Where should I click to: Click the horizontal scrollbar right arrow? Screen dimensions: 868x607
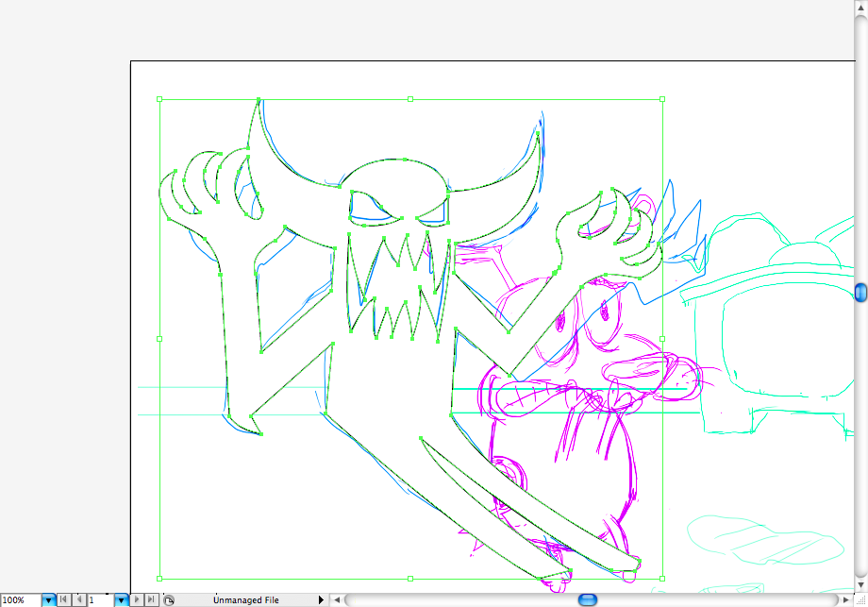[846, 599]
